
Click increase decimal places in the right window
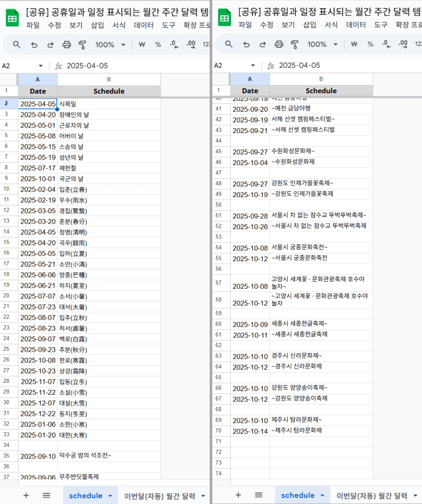(x=403, y=45)
